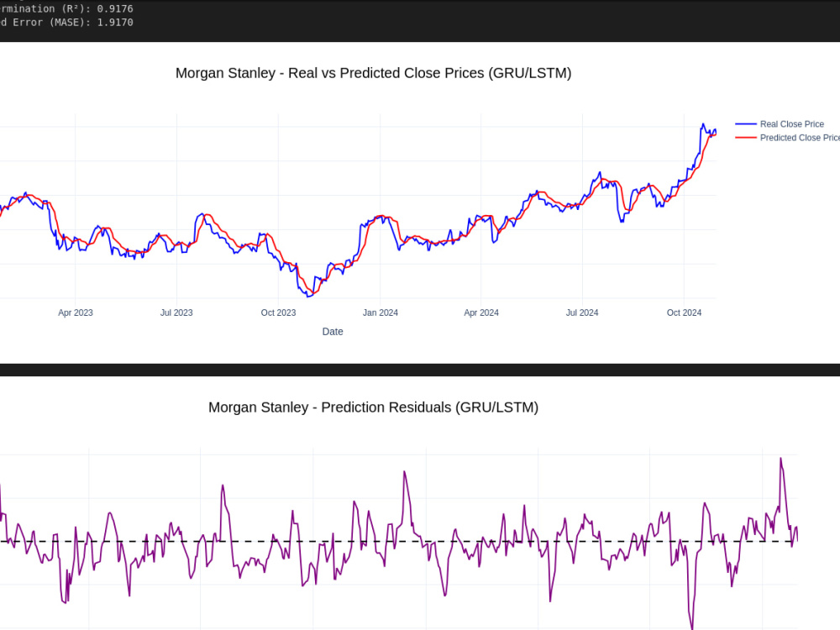Click the Apr 2023 axis label

tap(76, 312)
